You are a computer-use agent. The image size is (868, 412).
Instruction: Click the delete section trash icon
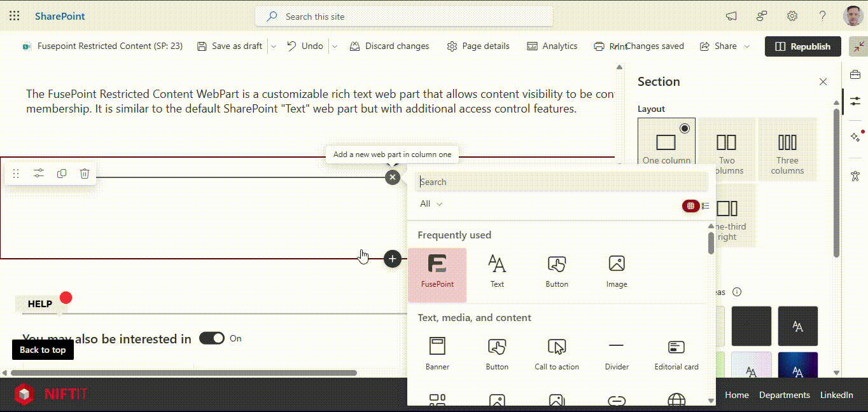click(x=85, y=174)
